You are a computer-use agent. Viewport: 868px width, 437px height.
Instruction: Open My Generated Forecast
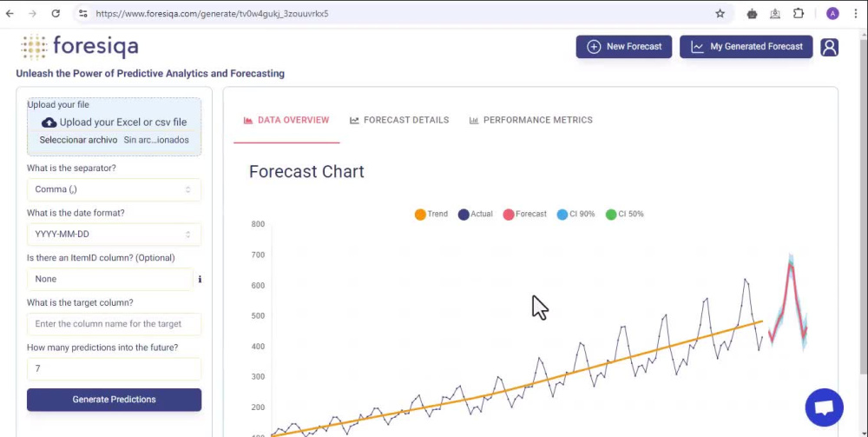click(746, 47)
